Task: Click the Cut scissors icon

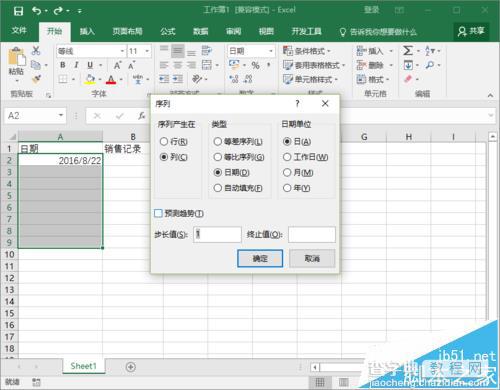Action: [36, 51]
